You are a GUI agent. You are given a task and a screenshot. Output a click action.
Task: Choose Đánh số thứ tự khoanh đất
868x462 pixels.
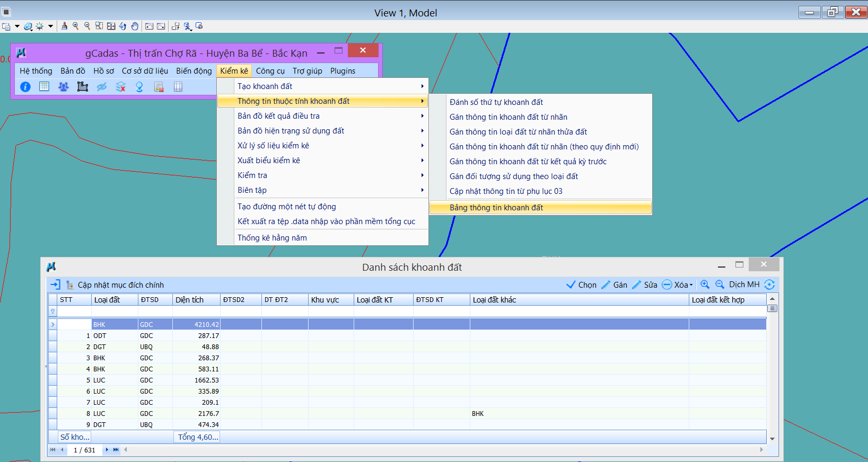point(496,102)
